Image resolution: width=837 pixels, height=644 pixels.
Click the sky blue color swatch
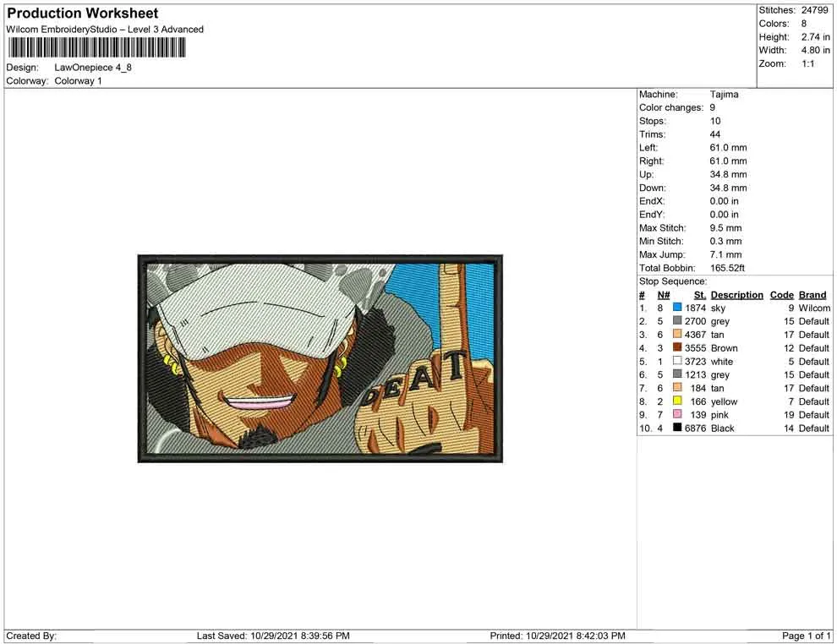677,308
